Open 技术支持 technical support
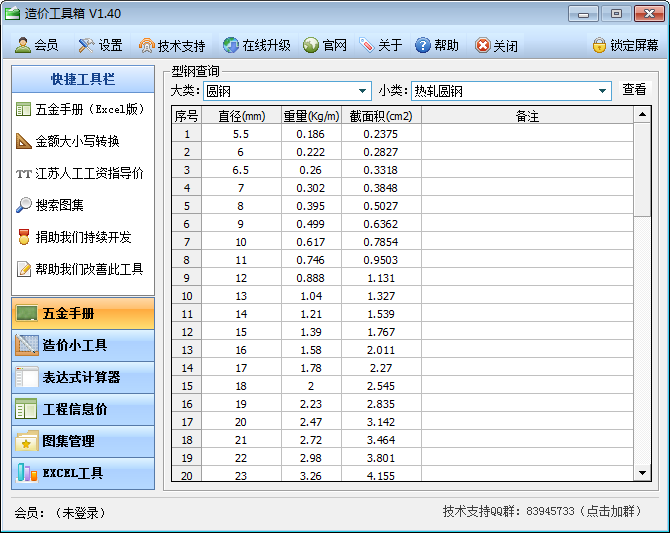 coord(172,45)
